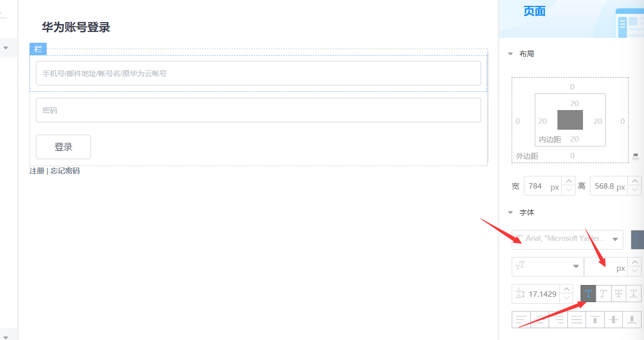644x340 pixels.
Task: Collapse the 布局 section
Action: click(511, 54)
